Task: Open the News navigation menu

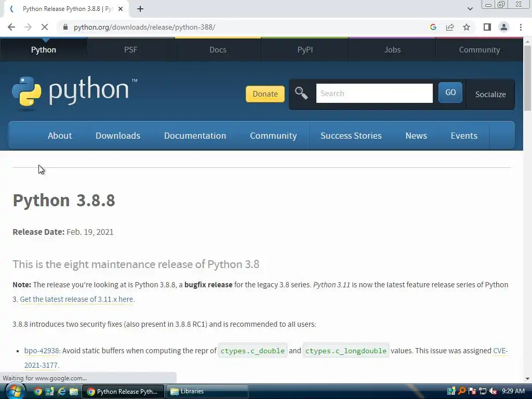Action: pos(416,136)
